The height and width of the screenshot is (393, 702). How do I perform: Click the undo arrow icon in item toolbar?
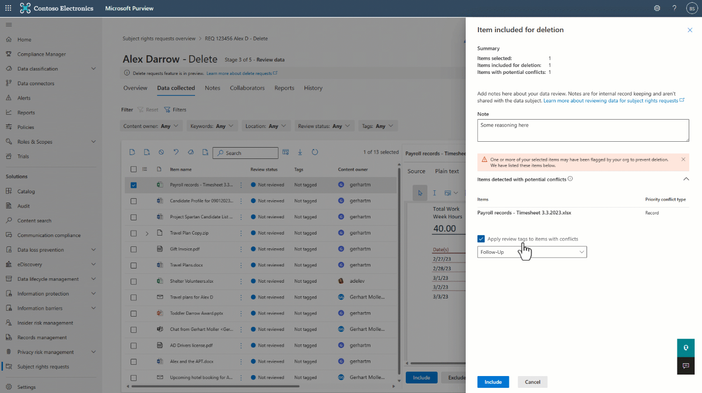176,153
